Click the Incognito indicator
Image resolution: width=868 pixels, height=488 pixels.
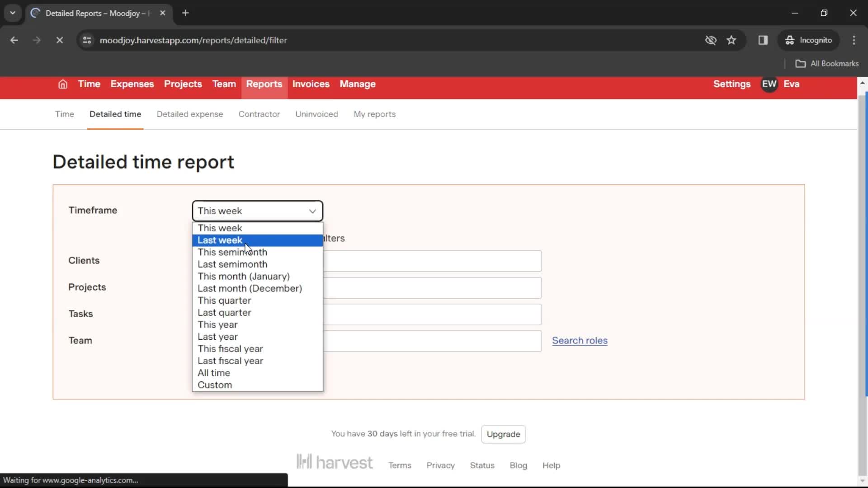click(x=808, y=40)
